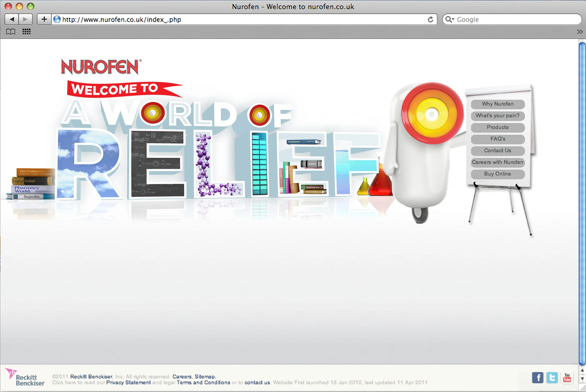Click the browser forward arrow button

click(x=25, y=19)
